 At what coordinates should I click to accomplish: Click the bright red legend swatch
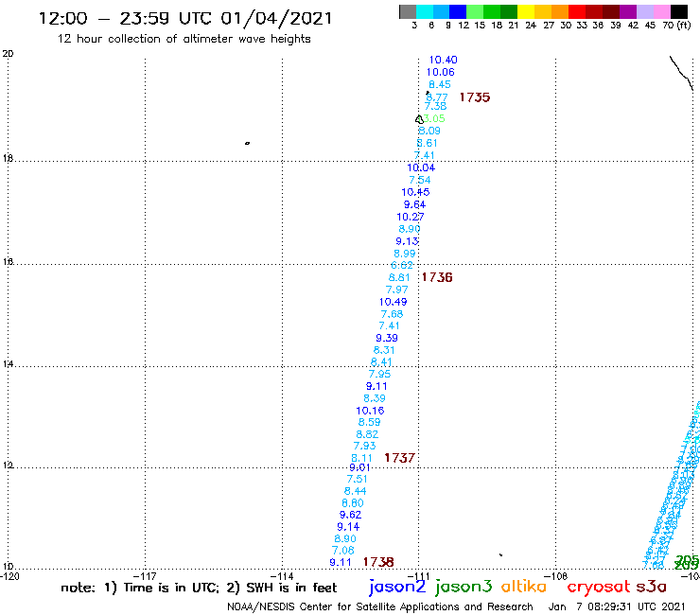tap(577, 11)
